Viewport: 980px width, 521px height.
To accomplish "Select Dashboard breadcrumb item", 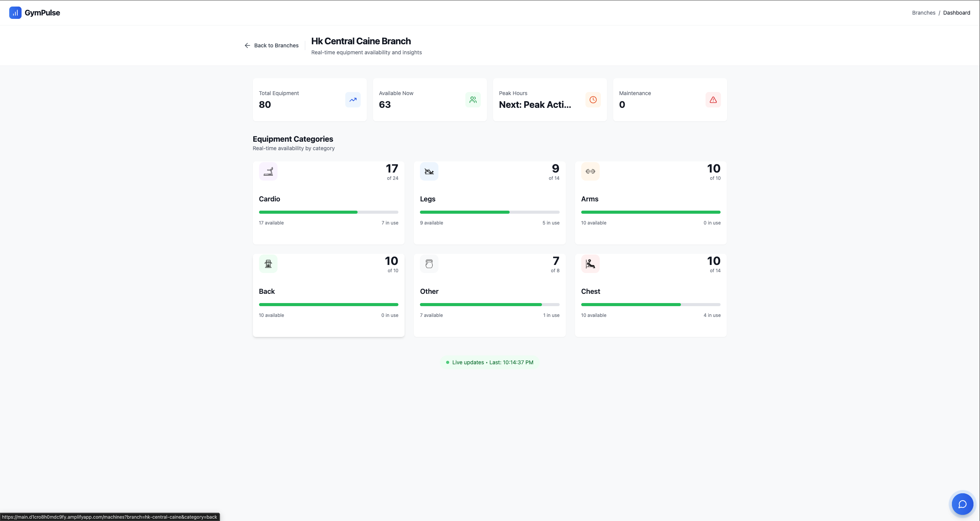I will 957,13.
